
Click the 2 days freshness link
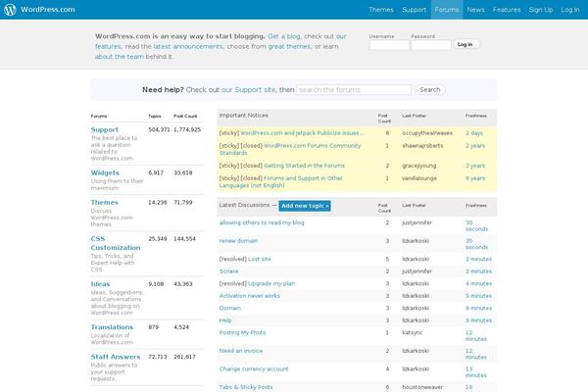pyautogui.click(x=474, y=133)
